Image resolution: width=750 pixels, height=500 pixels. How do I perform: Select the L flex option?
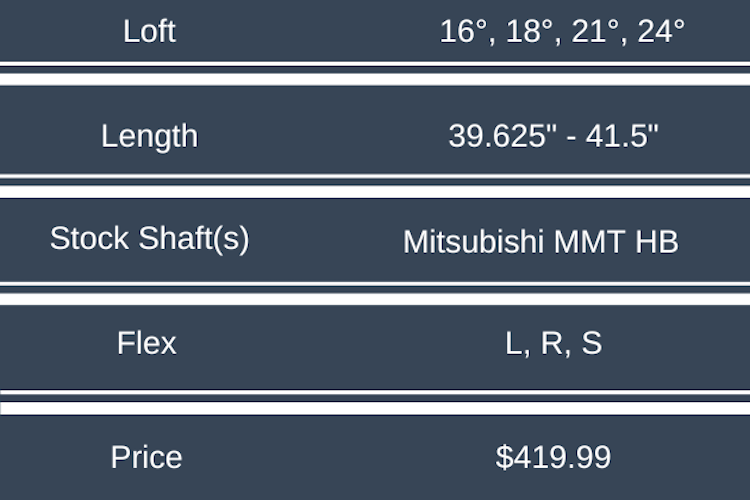[514, 345]
